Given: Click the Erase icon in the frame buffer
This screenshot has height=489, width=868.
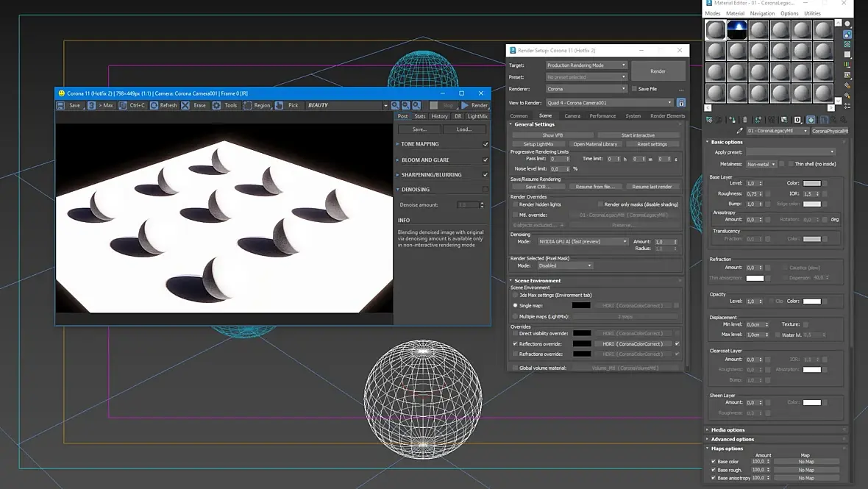Looking at the screenshot, I should click(x=186, y=105).
